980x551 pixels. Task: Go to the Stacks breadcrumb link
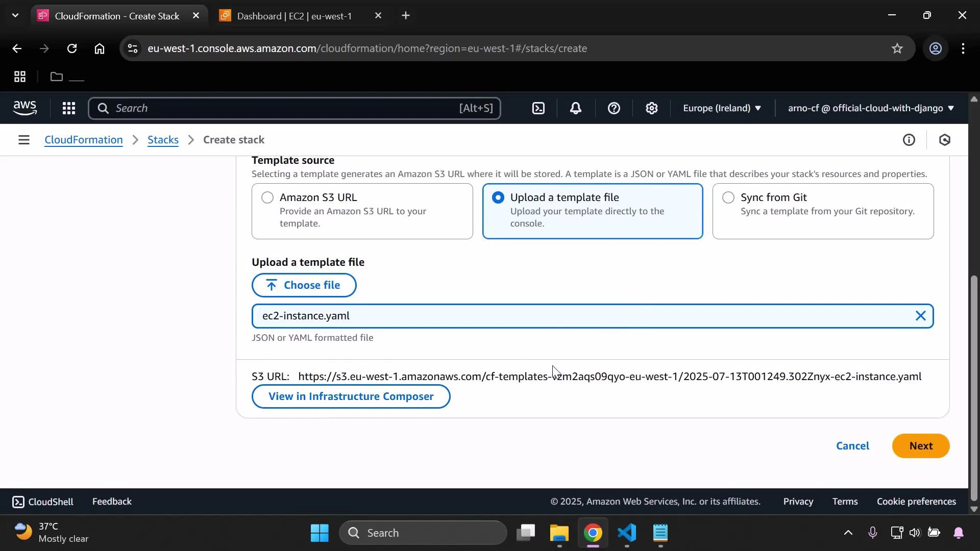162,139
